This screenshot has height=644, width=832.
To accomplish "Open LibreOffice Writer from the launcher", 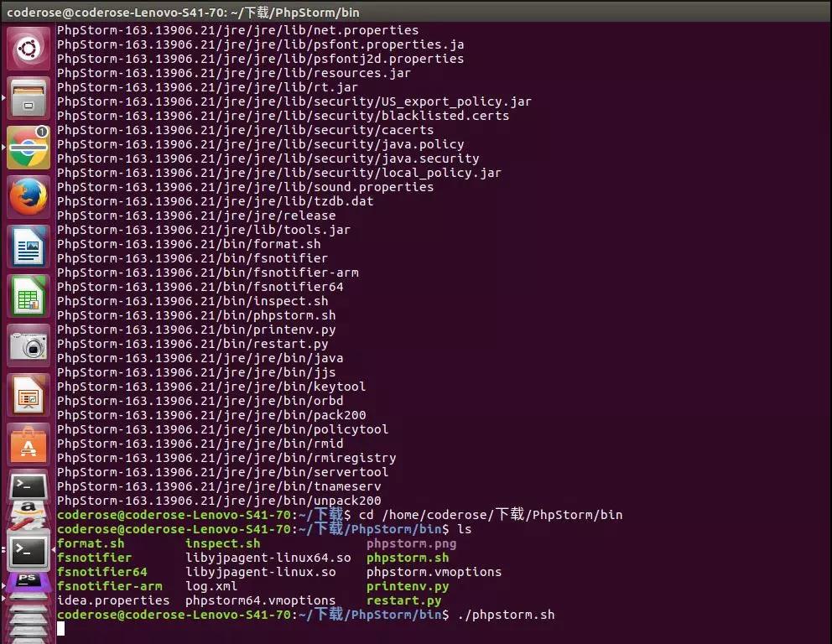I will tap(29, 247).
